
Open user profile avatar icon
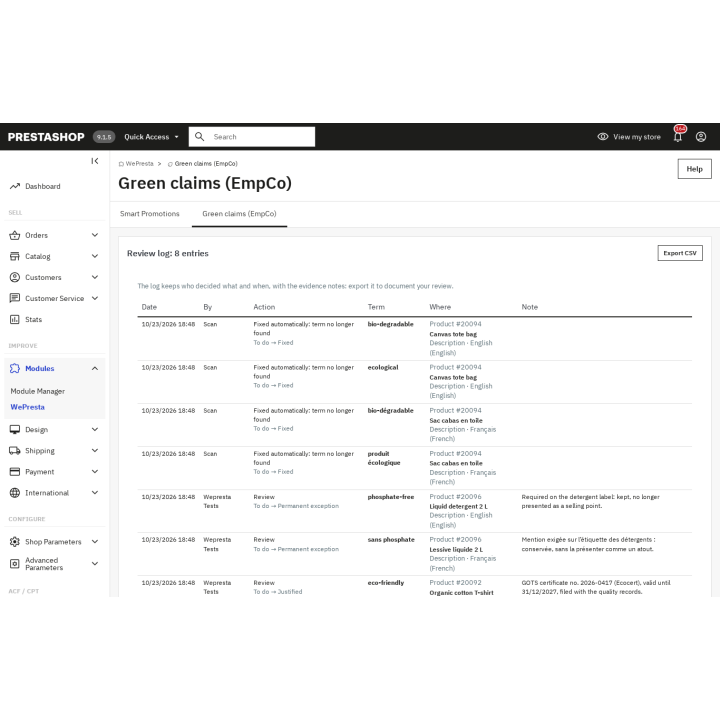point(701,137)
